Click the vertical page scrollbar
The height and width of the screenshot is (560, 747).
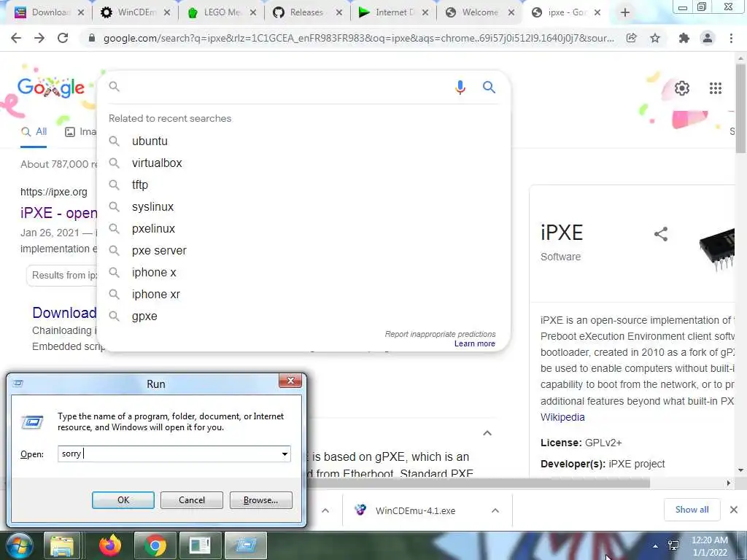point(741,109)
